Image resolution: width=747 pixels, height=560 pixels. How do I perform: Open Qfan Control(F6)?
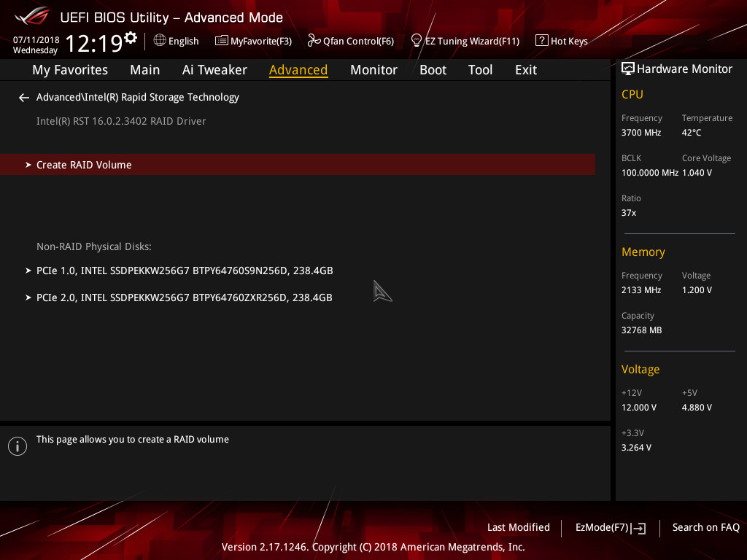pyautogui.click(x=358, y=42)
